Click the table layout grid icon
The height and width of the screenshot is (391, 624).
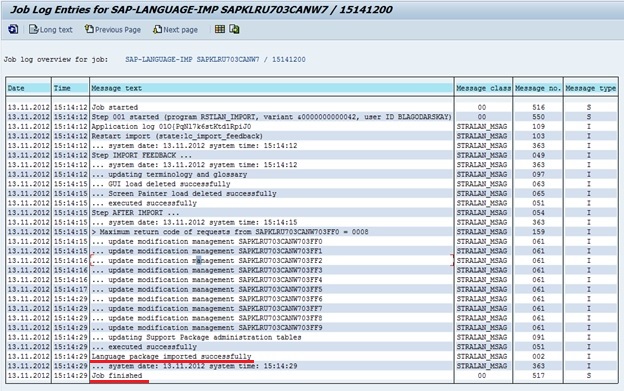tap(220, 29)
